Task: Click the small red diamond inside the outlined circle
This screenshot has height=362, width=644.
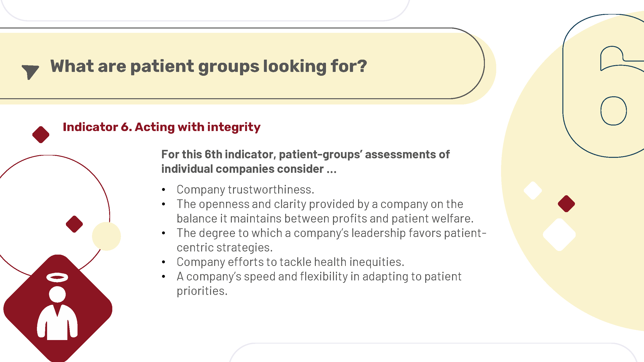Action: pyautogui.click(x=74, y=224)
